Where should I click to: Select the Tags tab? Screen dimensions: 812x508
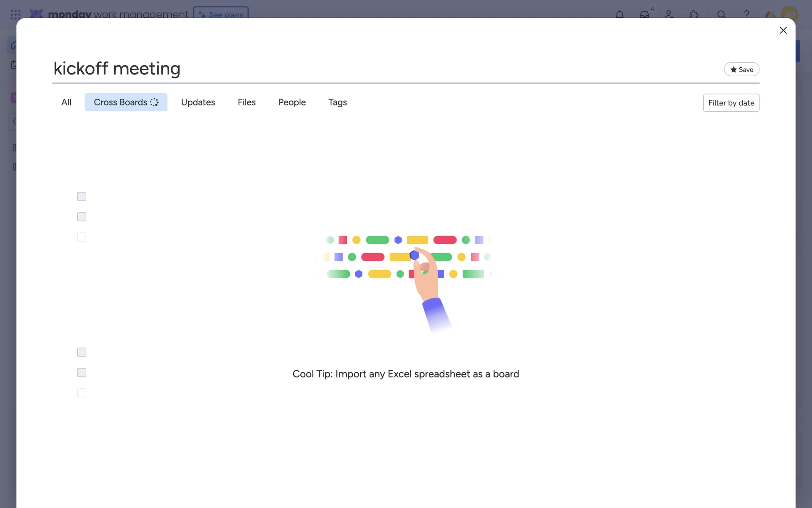337,102
